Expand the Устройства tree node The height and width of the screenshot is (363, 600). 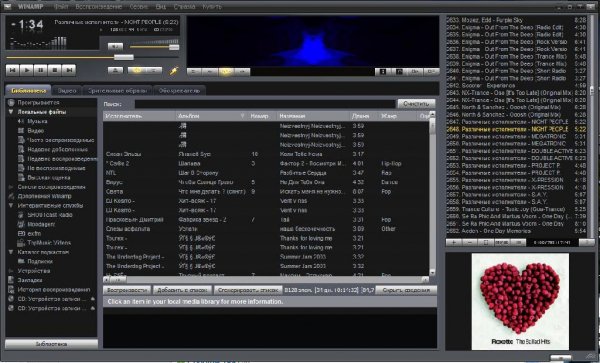click(x=11, y=271)
